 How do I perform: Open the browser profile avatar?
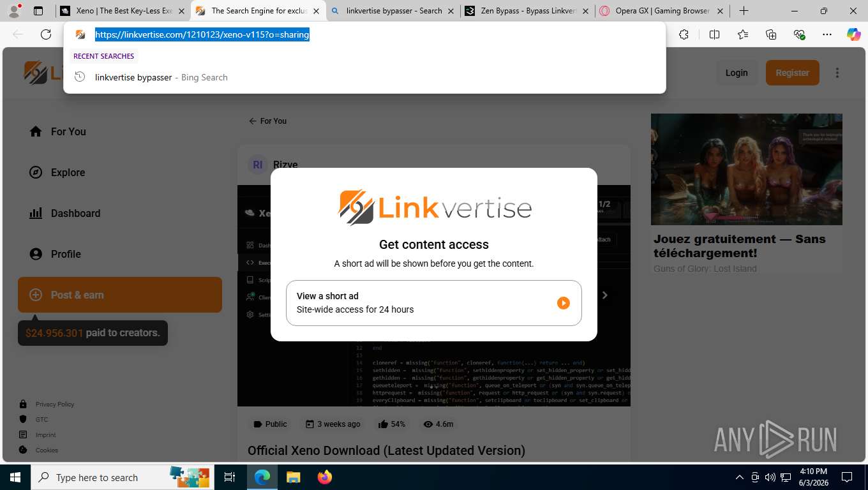tap(15, 10)
